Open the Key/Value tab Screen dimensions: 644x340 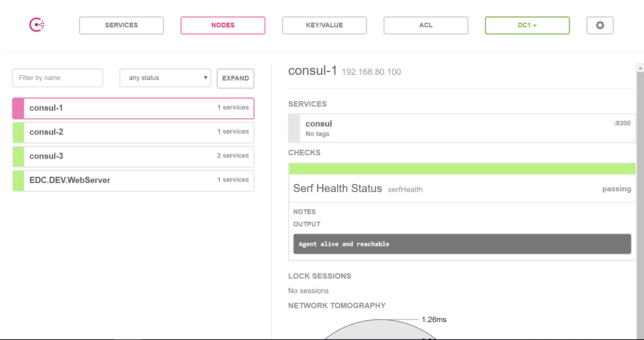pyautogui.click(x=324, y=25)
